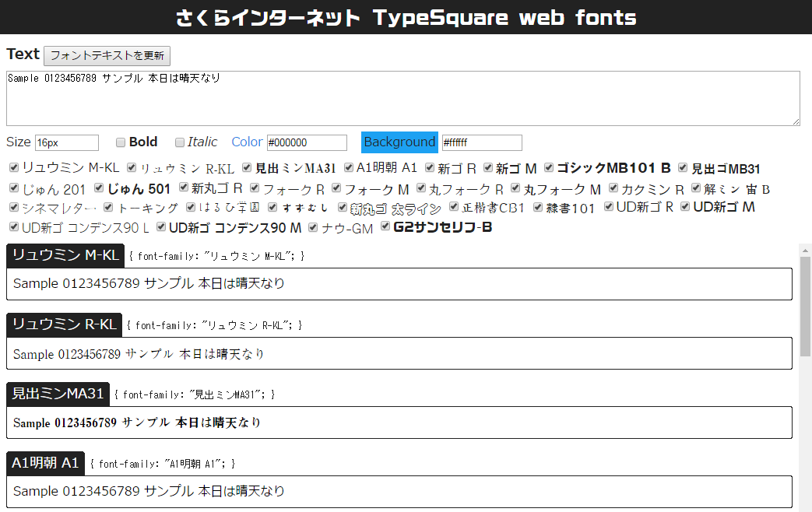Uncheck the 見出ゴMB31 font checkbox
Viewport: 812px width, 512px height.
click(x=683, y=167)
